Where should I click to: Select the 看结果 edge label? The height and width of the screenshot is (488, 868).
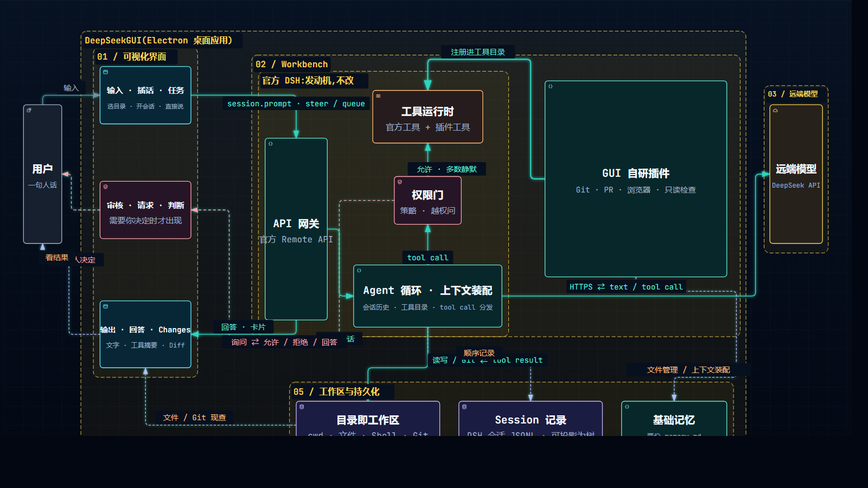pos(57,258)
